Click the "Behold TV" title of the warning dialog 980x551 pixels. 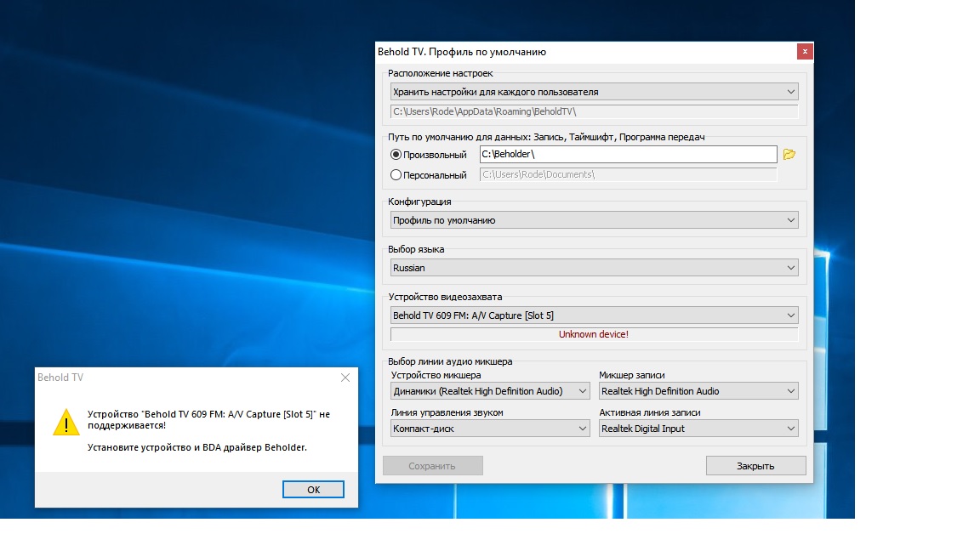point(60,378)
